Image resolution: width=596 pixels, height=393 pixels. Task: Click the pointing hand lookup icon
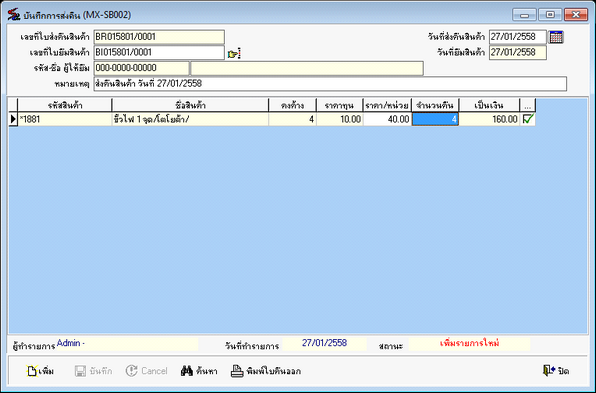pyautogui.click(x=234, y=54)
